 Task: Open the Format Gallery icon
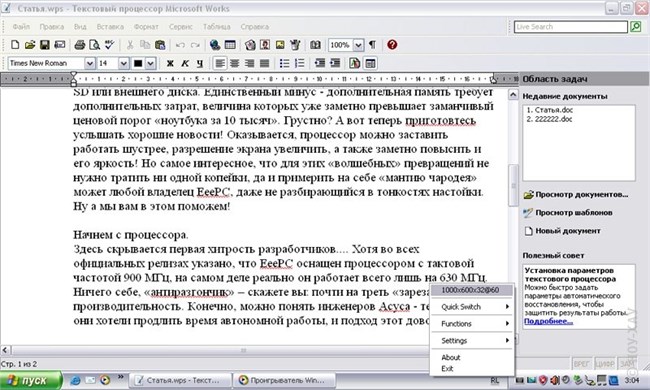click(x=355, y=63)
